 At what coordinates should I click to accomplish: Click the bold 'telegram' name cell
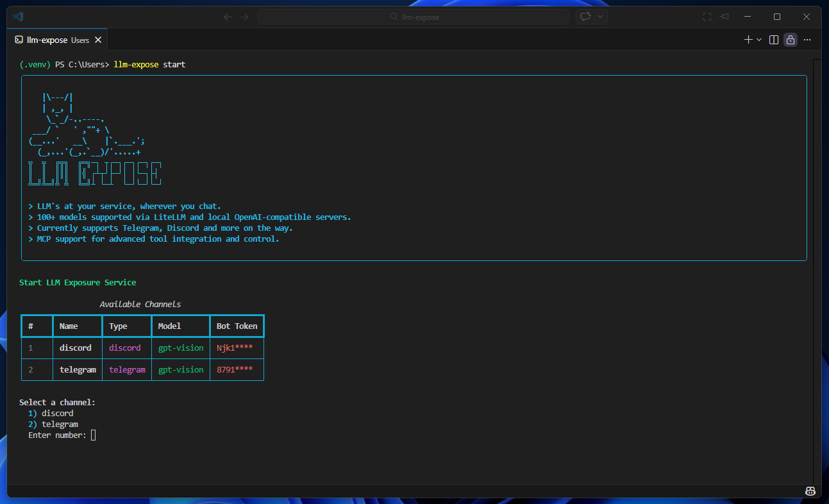[x=78, y=369]
